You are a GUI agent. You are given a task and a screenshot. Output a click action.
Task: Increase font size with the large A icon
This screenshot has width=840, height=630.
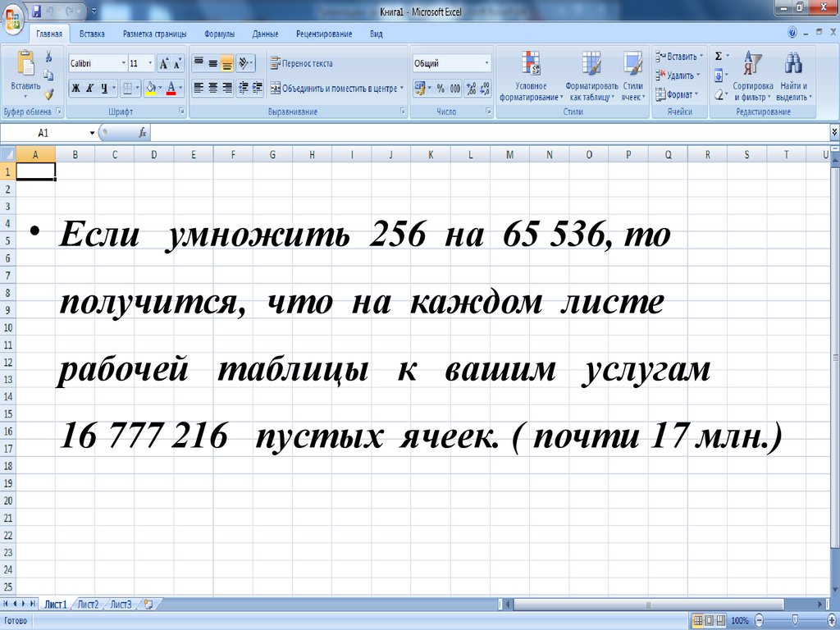click(x=164, y=63)
